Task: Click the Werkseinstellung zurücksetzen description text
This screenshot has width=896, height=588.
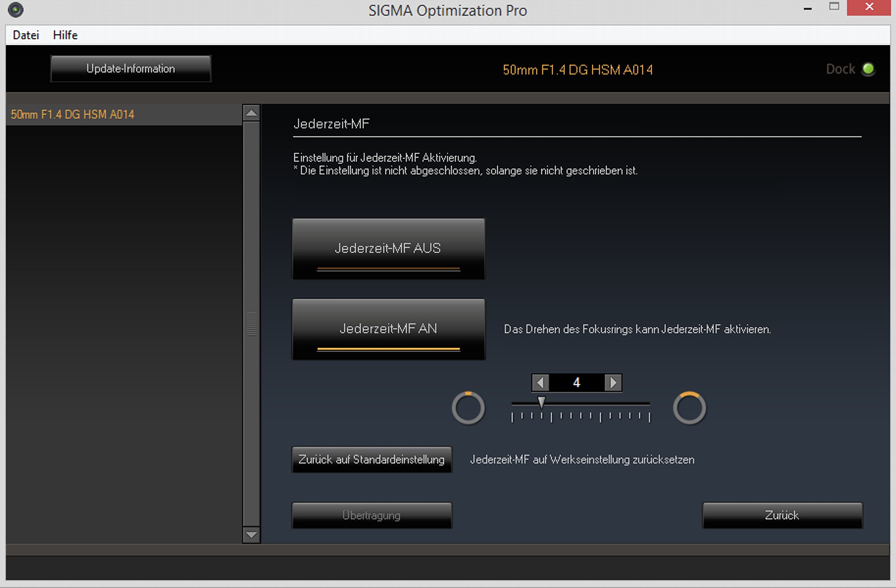Action: (x=582, y=459)
